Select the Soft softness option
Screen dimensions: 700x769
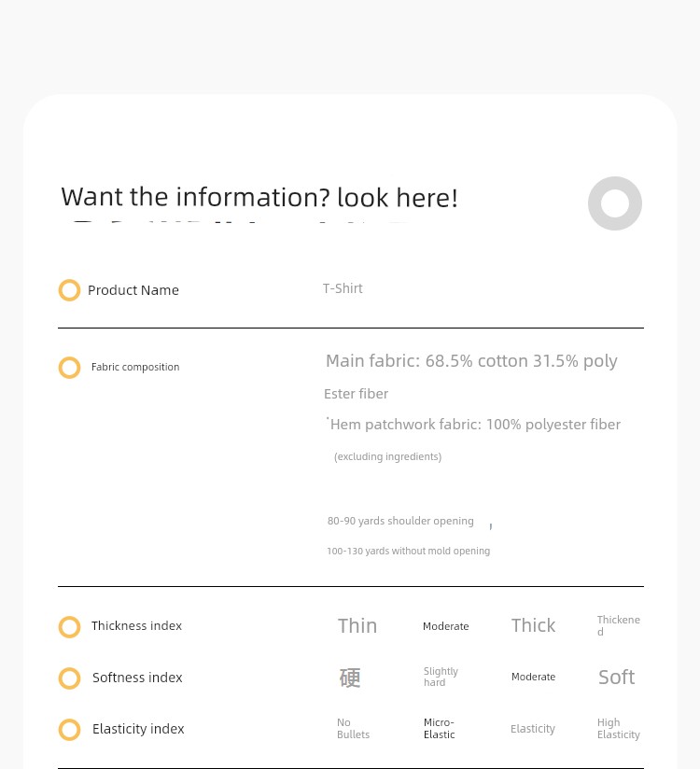point(616,678)
